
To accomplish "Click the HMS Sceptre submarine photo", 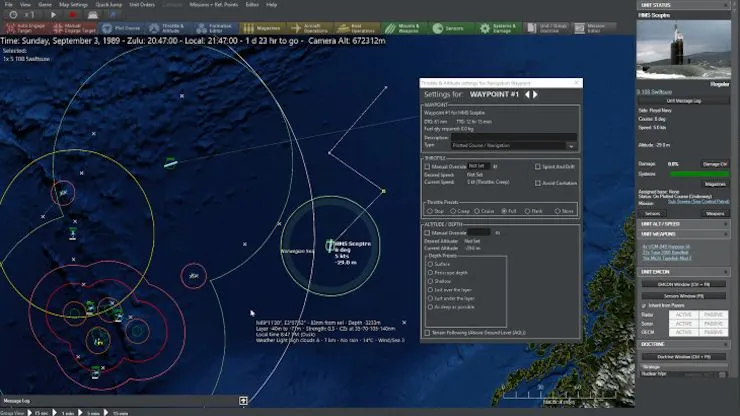I will point(683,49).
